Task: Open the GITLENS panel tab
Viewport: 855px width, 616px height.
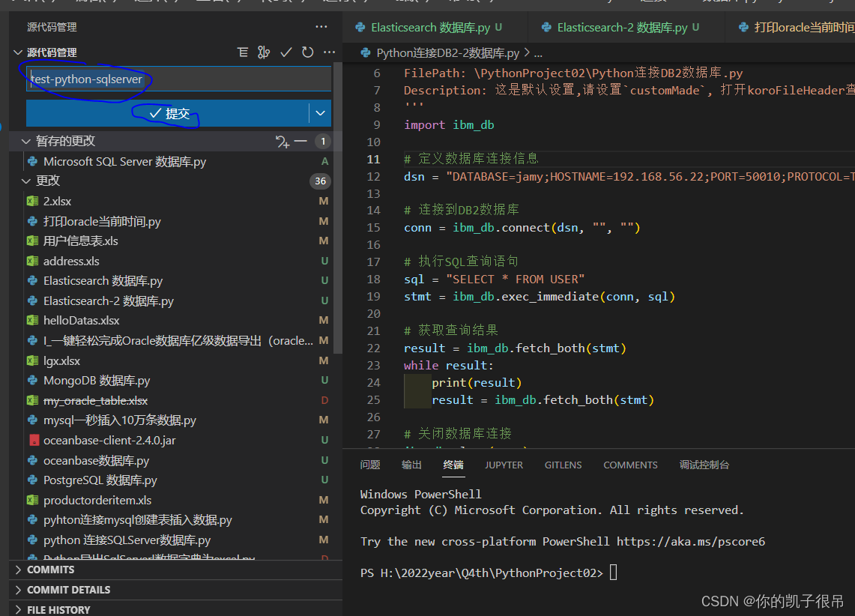Action: 563,465
